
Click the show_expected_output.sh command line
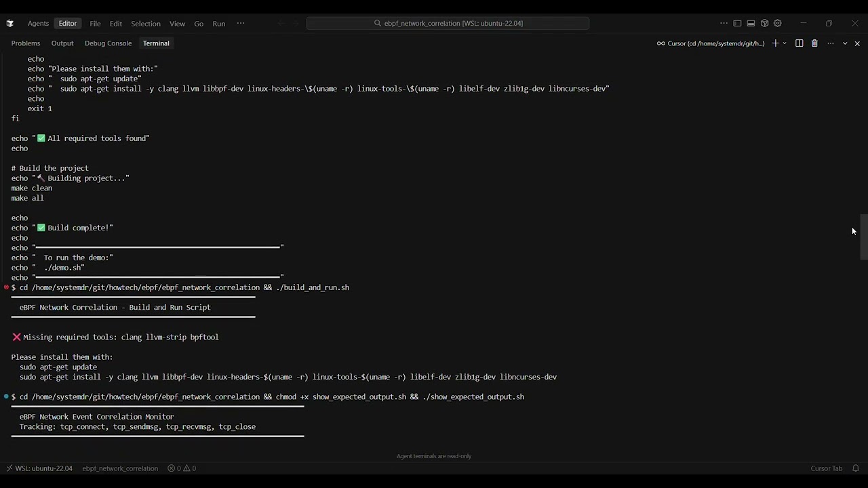[268, 396]
